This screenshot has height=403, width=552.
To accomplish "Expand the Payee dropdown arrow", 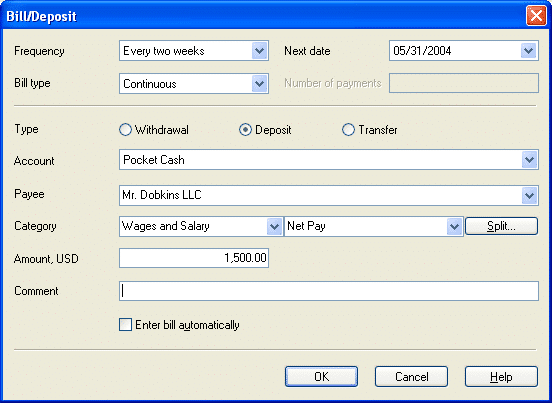I will pos(529,196).
